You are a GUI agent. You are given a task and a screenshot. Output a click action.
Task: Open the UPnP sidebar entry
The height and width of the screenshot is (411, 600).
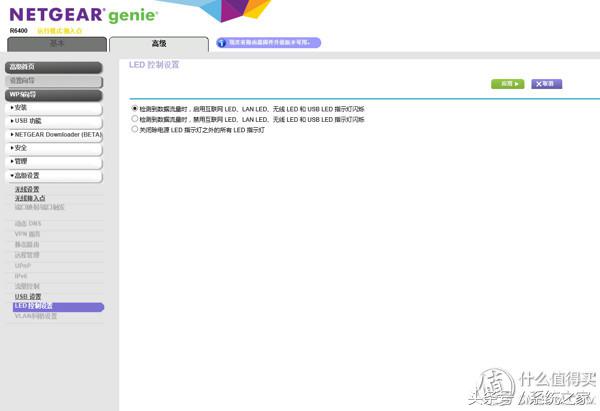click(23, 266)
